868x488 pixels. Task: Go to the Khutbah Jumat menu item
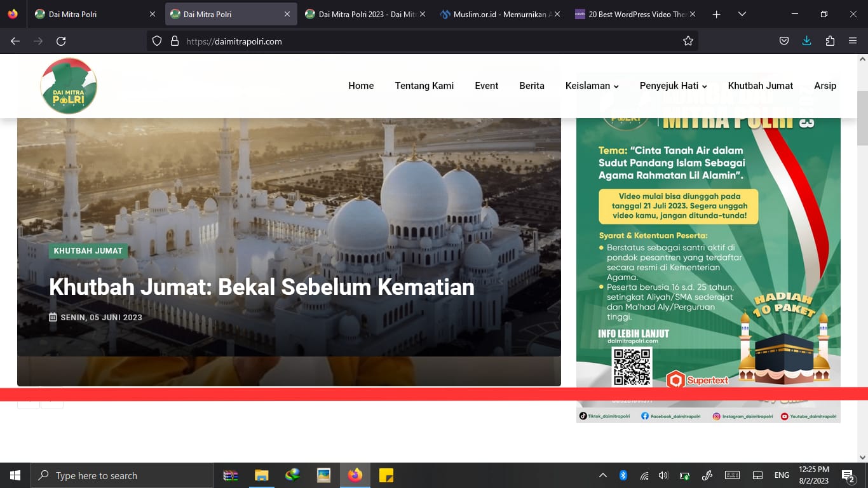760,86
